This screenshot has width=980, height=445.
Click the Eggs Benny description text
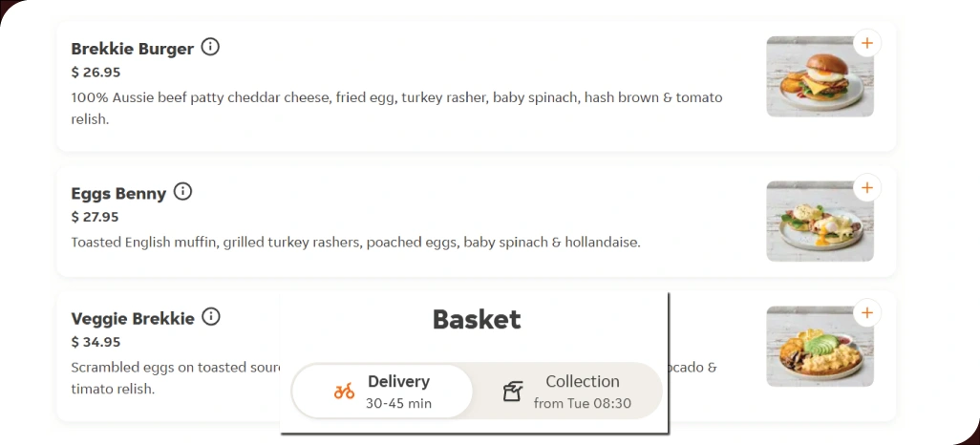click(355, 243)
